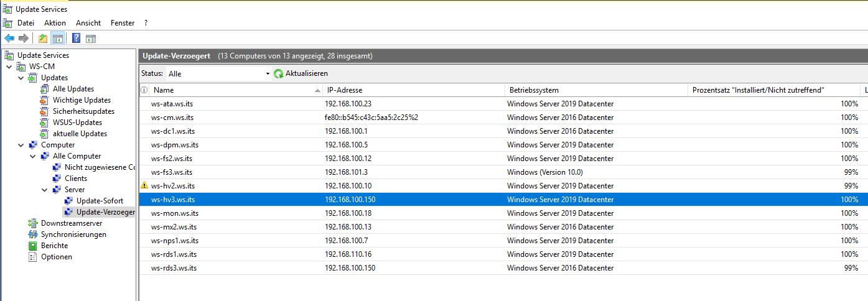Click the Alle Updates icon
The image size is (868, 301).
44,89
